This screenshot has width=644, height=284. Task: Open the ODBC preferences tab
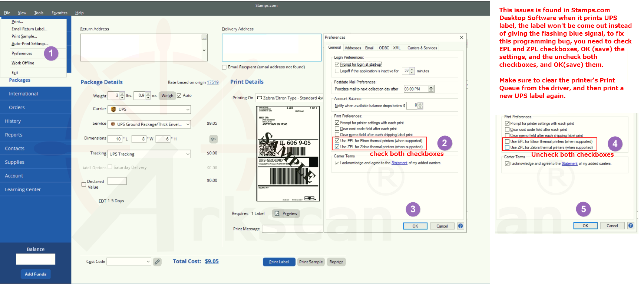(x=384, y=48)
